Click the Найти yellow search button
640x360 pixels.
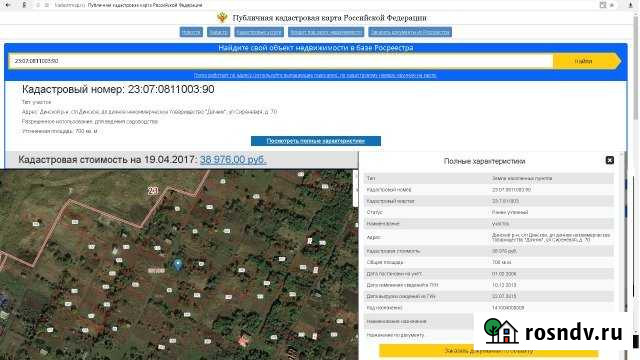(587, 61)
